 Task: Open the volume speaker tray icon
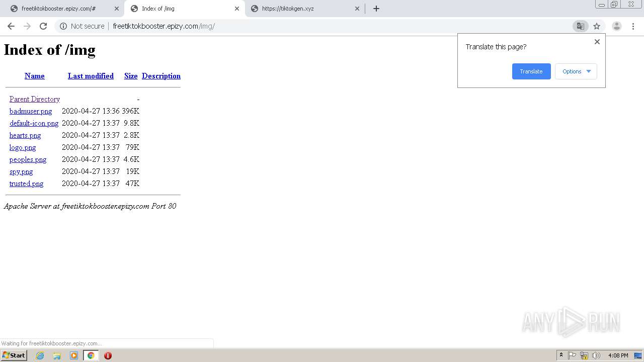596,355
